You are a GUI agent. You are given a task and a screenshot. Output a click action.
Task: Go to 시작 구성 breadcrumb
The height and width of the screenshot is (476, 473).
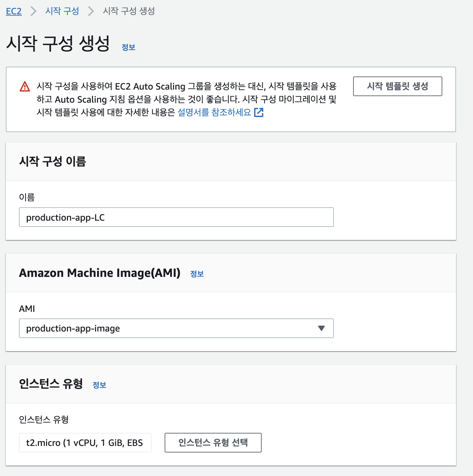click(62, 11)
